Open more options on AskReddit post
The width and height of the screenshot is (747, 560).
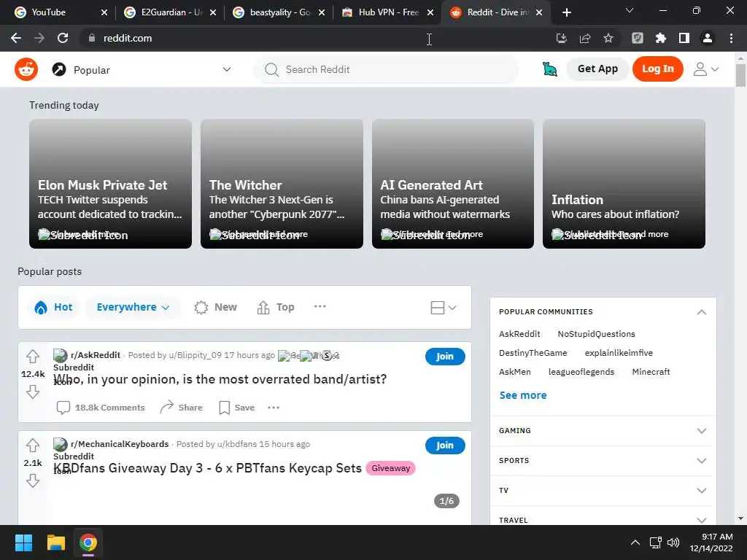(x=274, y=408)
